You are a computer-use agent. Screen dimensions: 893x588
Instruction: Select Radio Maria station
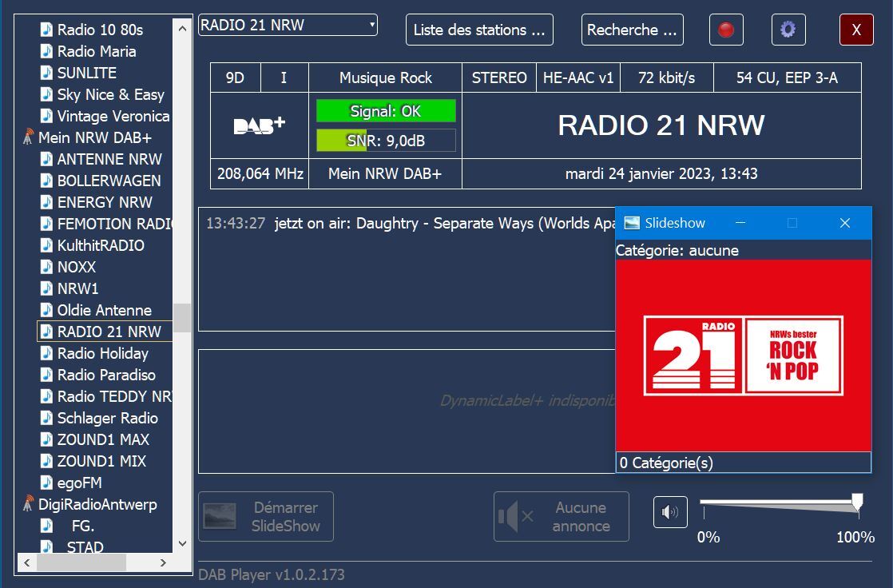tap(96, 51)
